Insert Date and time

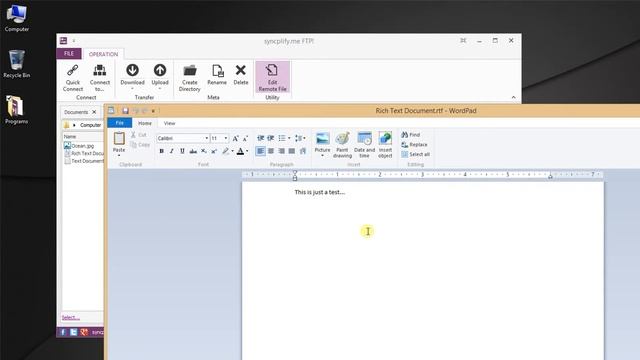(364, 144)
